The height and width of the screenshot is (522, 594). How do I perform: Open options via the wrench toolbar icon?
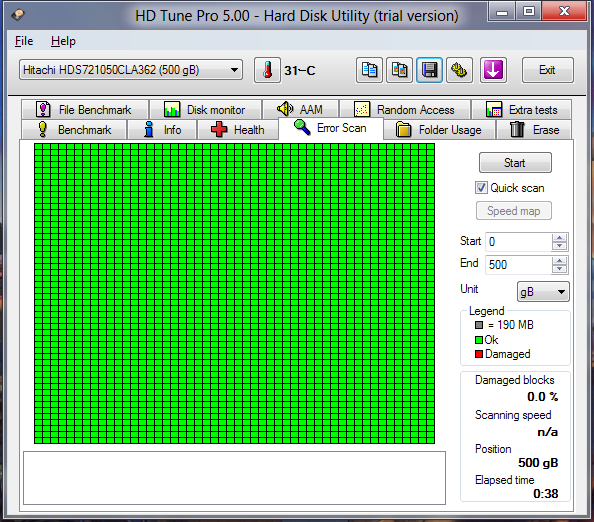(x=459, y=70)
